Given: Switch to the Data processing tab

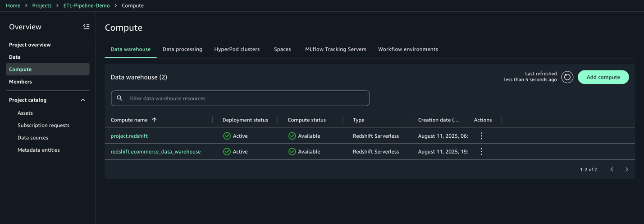Looking at the screenshot, I should (x=182, y=49).
